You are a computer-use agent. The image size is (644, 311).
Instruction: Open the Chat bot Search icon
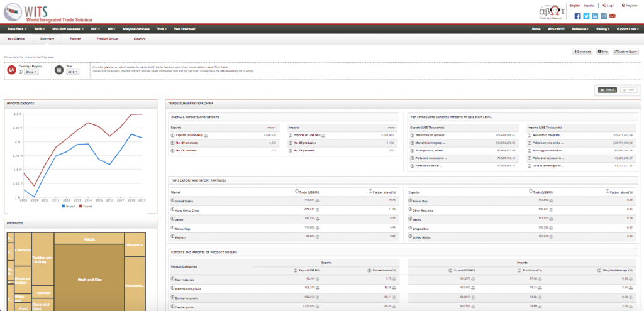[552, 12]
